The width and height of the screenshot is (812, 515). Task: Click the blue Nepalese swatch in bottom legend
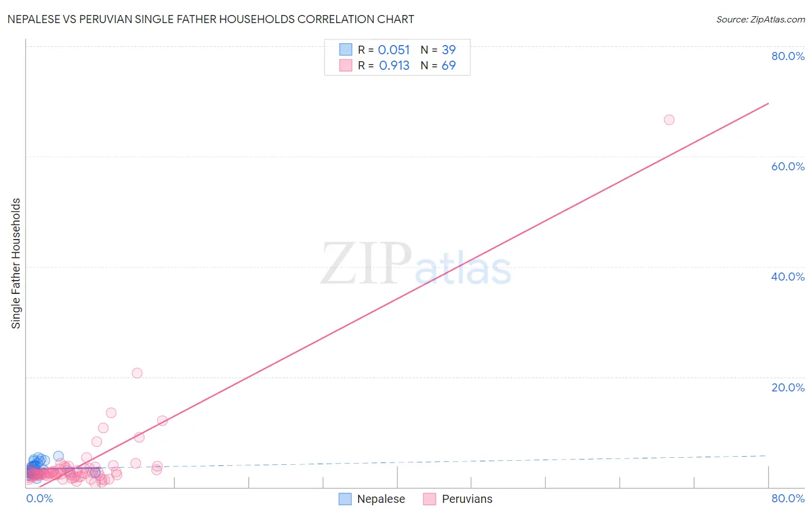pyautogui.click(x=345, y=499)
